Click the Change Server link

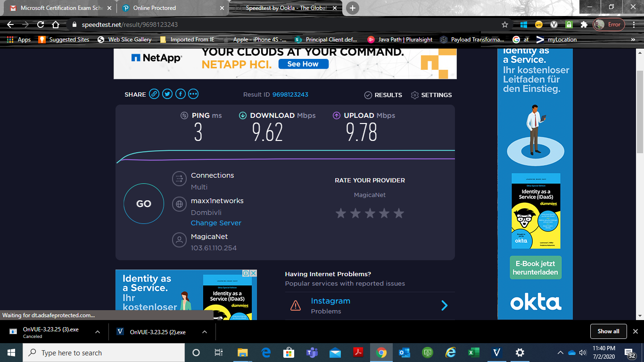click(x=216, y=223)
